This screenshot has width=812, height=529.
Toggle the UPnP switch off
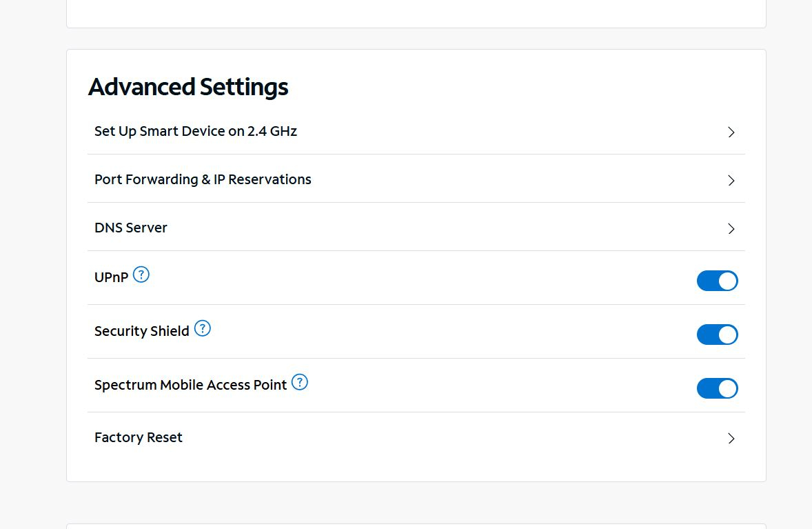pyautogui.click(x=717, y=281)
